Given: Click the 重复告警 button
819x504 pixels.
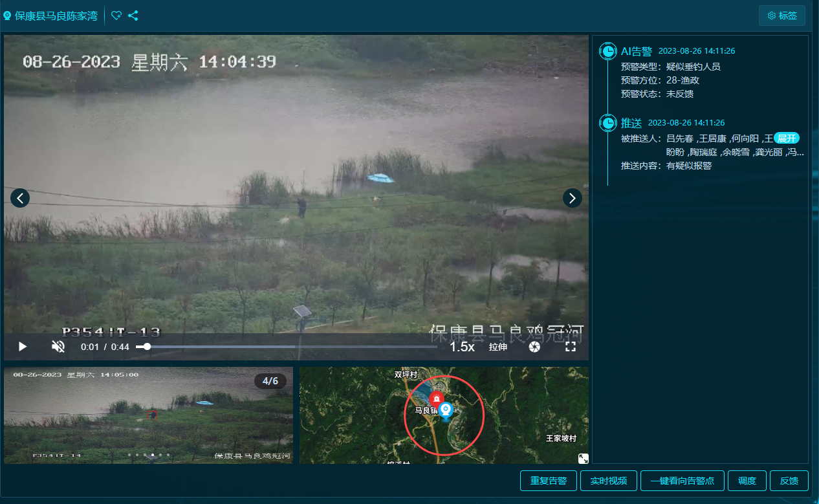Looking at the screenshot, I should (549, 481).
